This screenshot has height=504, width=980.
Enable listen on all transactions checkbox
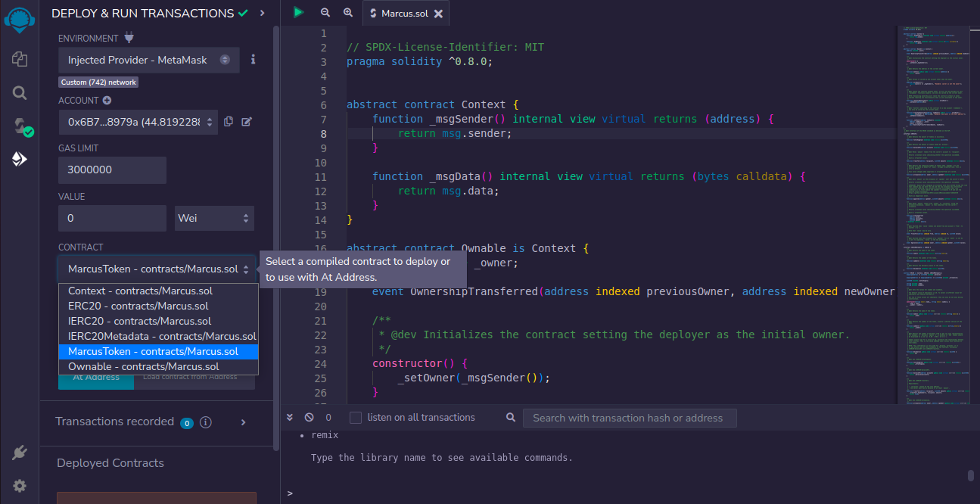[356, 418]
